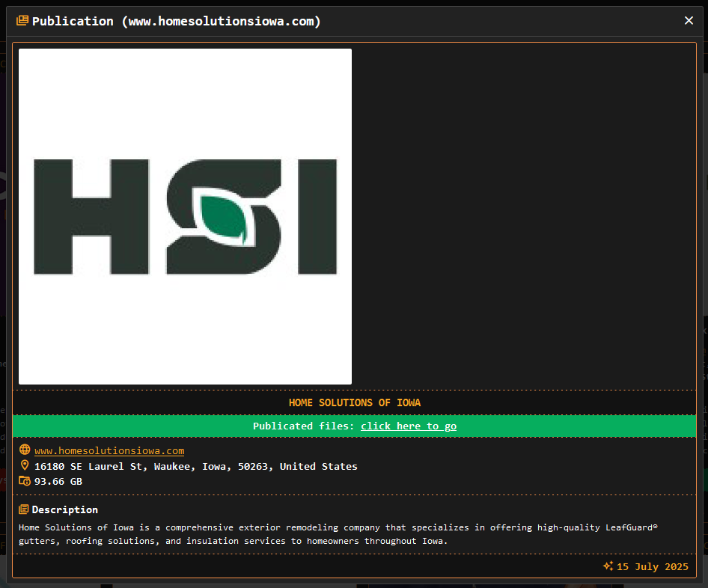This screenshot has width=708, height=588.
Task: Click the publication newspaper icon in title bar
Action: click(x=22, y=21)
